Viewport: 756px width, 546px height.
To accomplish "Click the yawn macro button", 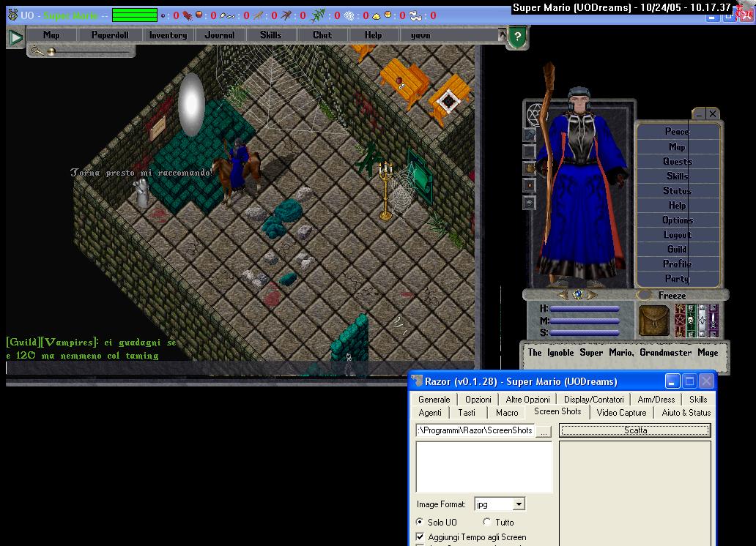I will [420, 35].
